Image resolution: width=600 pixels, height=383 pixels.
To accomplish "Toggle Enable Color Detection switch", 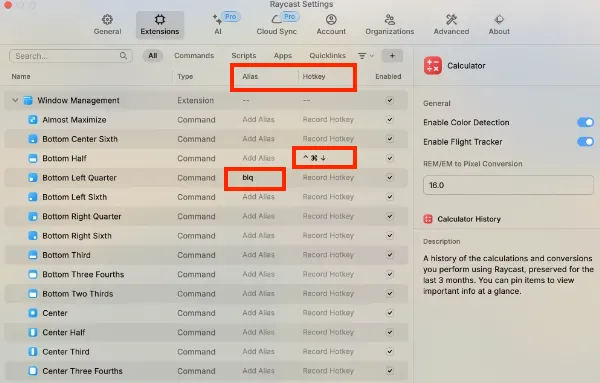I will [585, 122].
